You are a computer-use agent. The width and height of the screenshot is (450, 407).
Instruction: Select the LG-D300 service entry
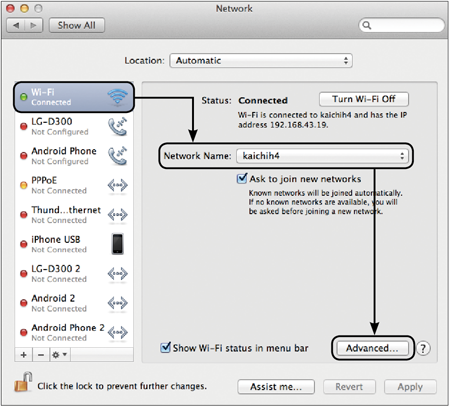(x=74, y=126)
